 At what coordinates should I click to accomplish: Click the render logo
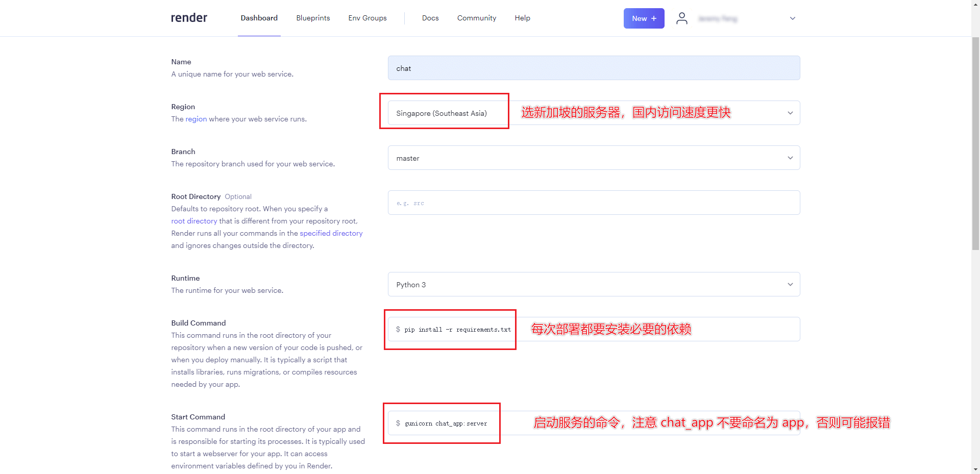coord(189,18)
